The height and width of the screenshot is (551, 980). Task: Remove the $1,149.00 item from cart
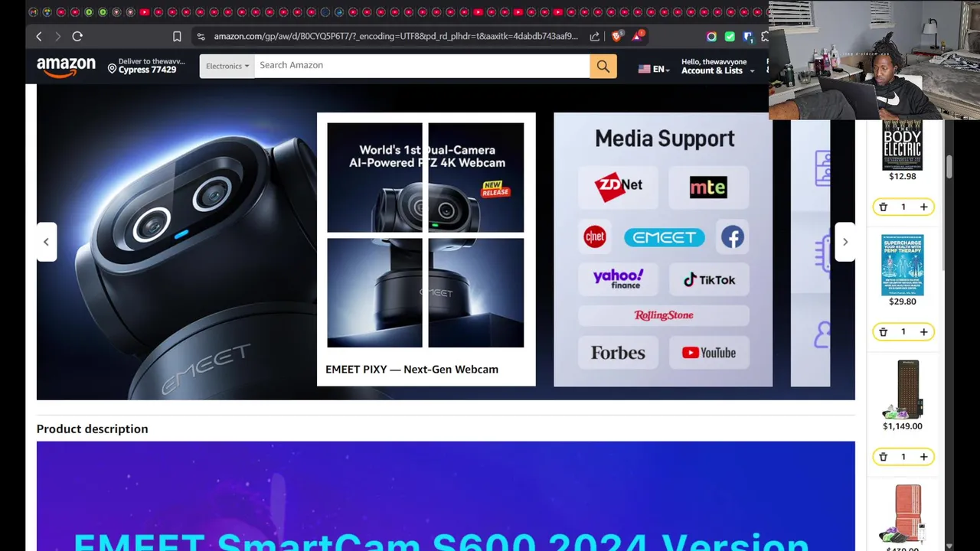coord(883,456)
